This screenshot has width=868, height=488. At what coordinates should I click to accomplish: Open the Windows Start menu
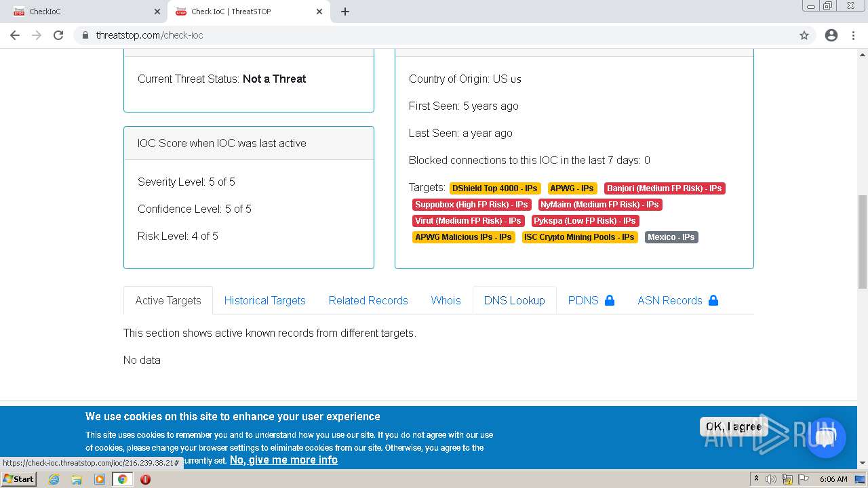coord(19,479)
